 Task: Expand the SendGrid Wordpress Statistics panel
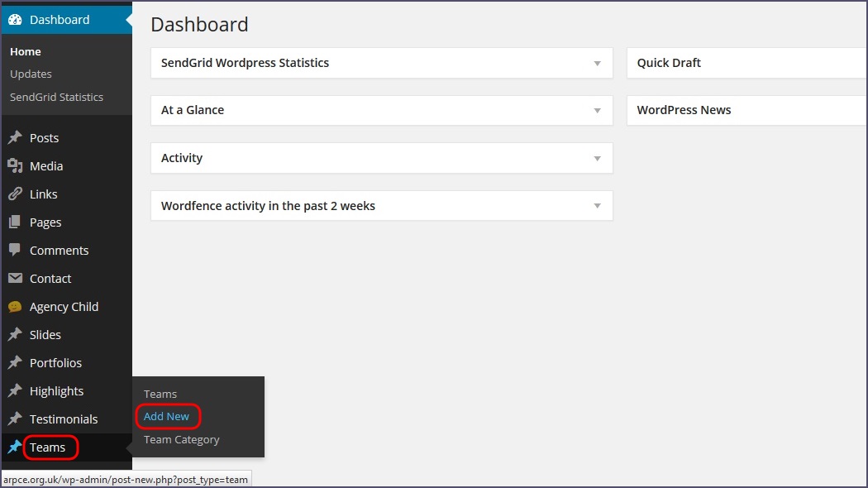[x=597, y=64]
